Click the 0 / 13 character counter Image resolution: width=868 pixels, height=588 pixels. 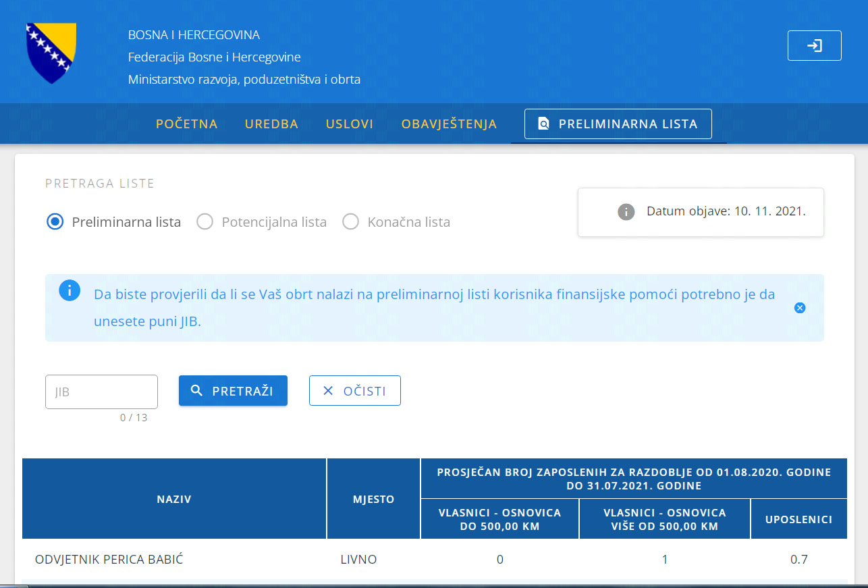point(134,418)
